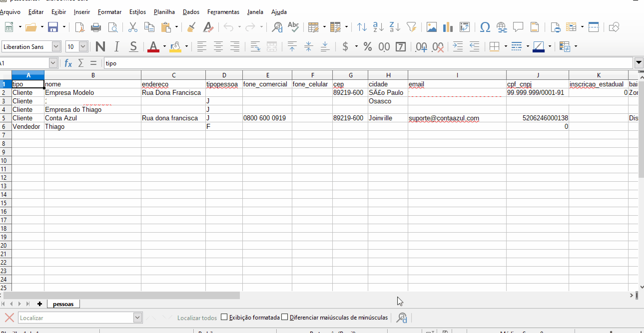Insert an image
Image resolution: width=644 pixels, height=333 pixels.
click(x=431, y=26)
